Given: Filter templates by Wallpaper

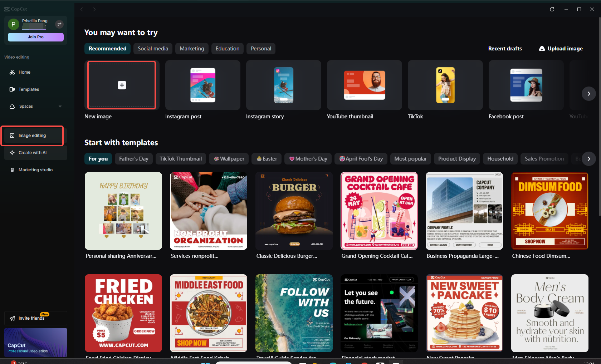Looking at the screenshot, I should pyautogui.click(x=229, y=159).
